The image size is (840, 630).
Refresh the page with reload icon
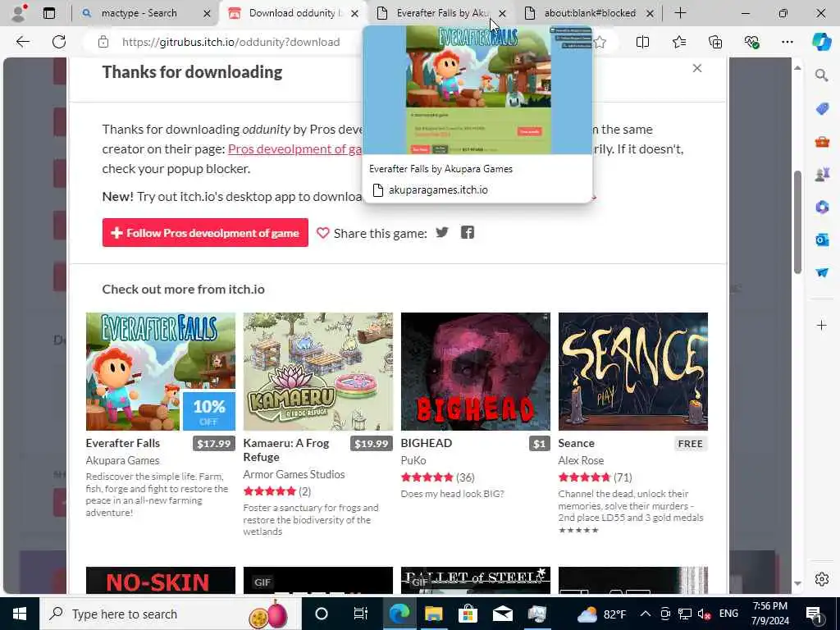tap(59, 42)
